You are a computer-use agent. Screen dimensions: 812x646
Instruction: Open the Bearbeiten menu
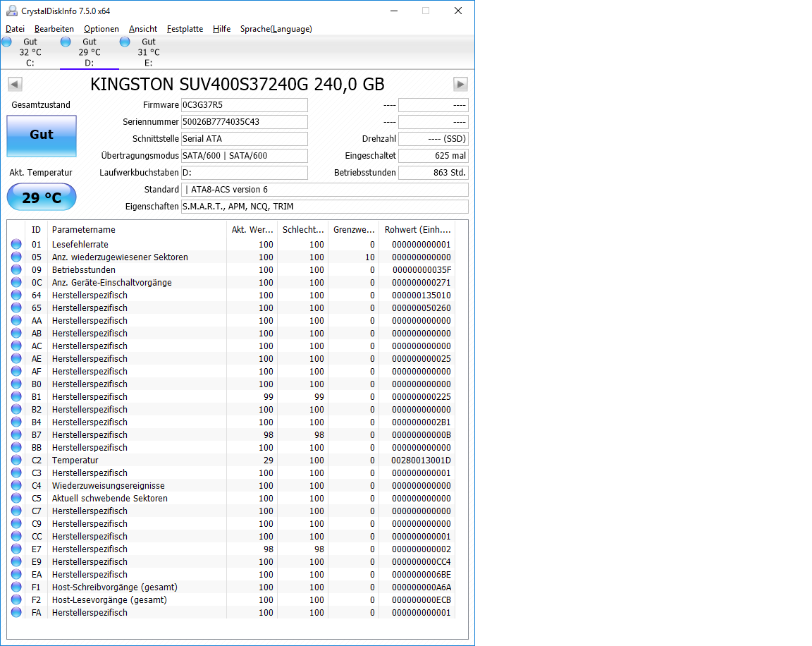(54, 29)
